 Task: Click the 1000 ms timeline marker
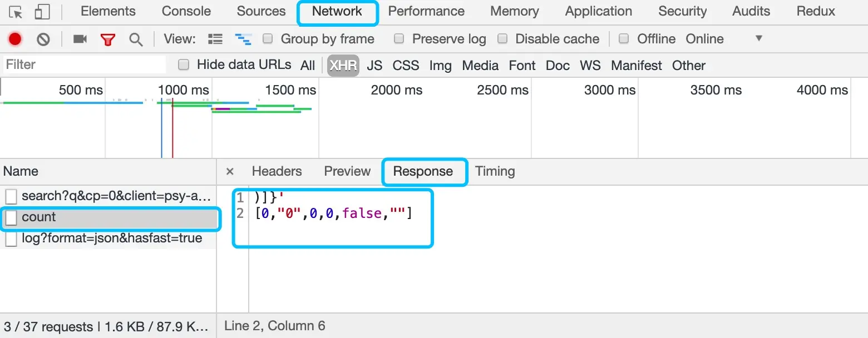[184, 90]
